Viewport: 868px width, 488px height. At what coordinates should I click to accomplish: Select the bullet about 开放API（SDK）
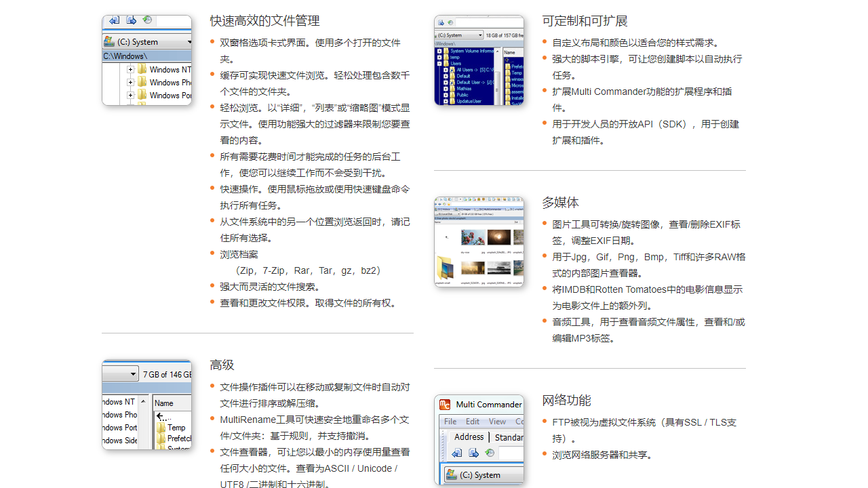coord(646,132)
